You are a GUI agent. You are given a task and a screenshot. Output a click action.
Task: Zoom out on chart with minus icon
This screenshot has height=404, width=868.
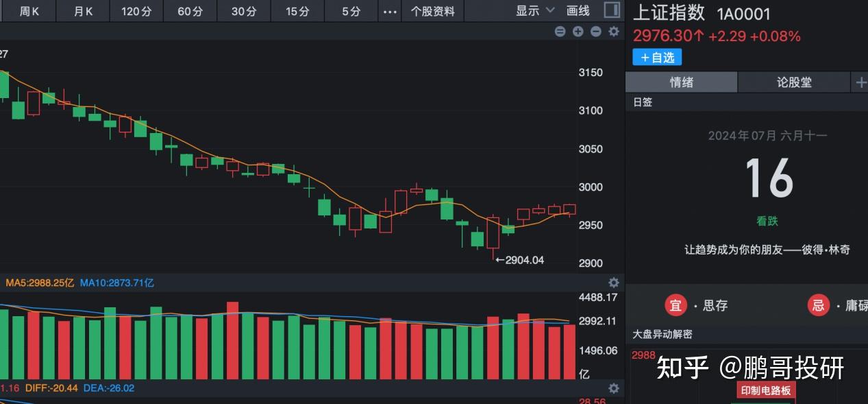point(595,31)
